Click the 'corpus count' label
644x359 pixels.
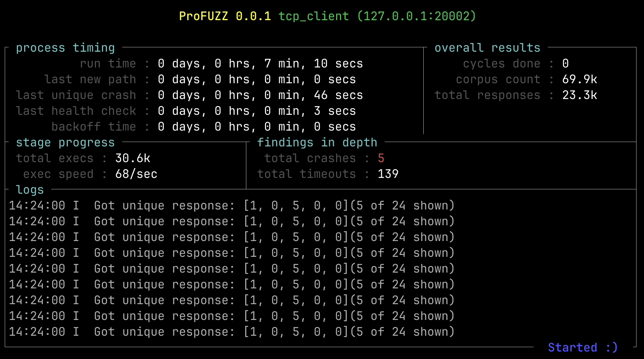(498, 79)
